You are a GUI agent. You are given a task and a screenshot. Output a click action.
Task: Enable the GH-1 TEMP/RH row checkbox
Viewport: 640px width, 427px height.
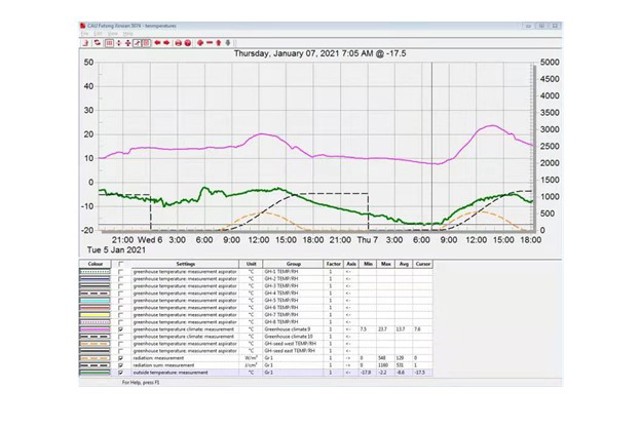pos(121,271)
